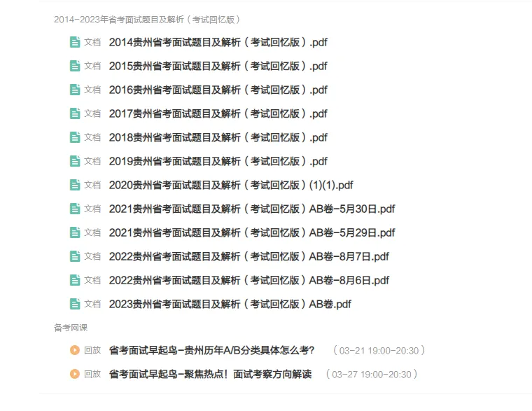
Task: Click the document icon beside the 5月30日 PDF
Action: [x=75, y=209]
